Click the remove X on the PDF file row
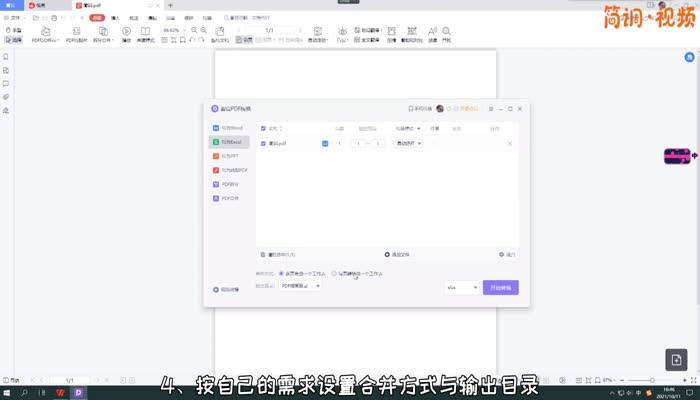700x400 pixels. coord(509,144)
